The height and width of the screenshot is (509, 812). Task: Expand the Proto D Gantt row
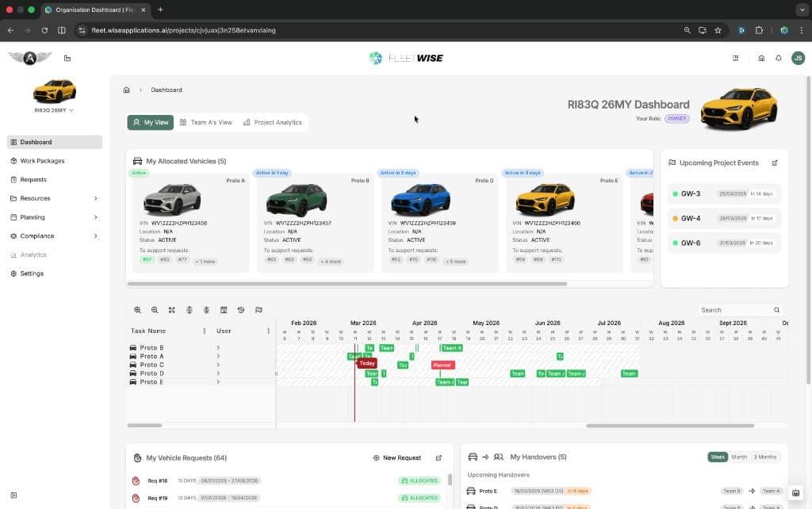218,373
